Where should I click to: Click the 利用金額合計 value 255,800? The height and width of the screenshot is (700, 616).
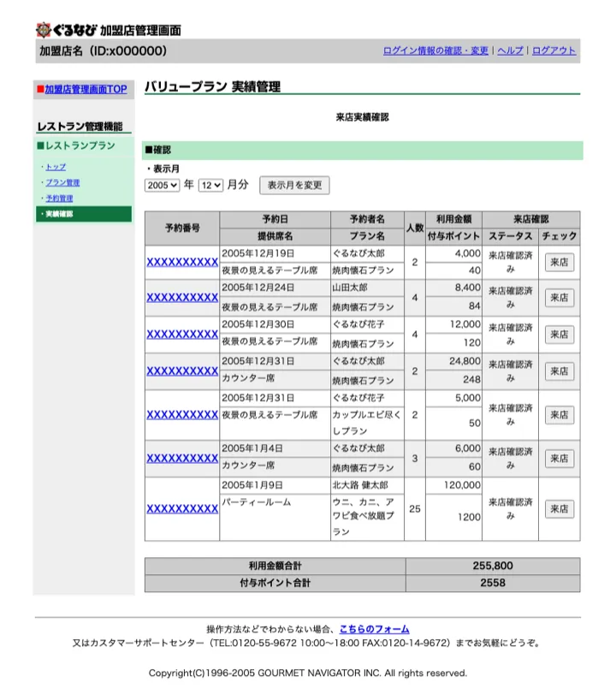pos(493,566)
